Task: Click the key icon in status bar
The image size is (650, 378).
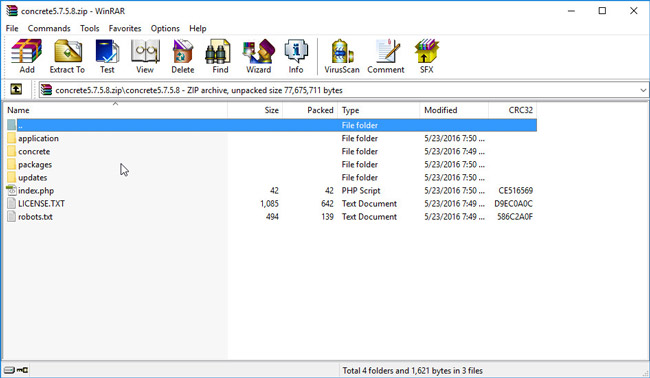Action: tap(22, 370)
